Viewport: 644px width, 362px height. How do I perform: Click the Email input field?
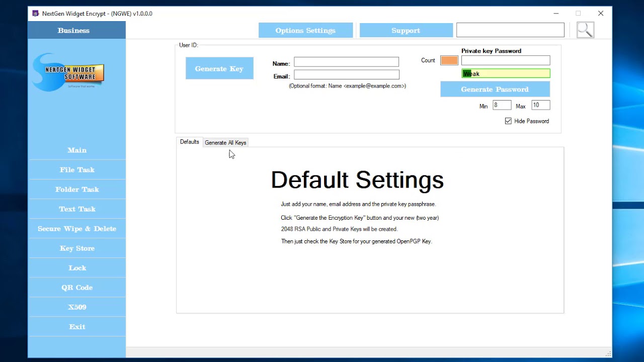(346, 74)
